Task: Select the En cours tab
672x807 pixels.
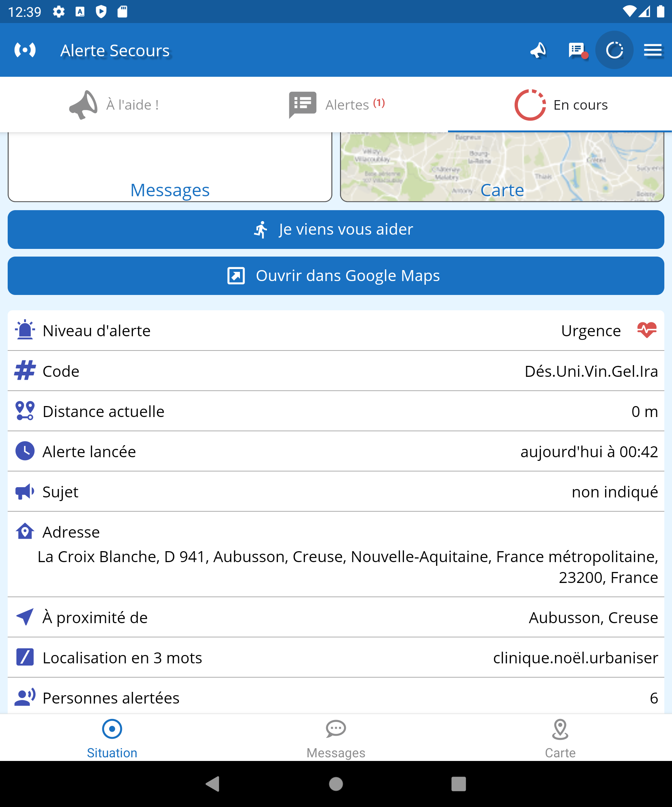Action: point(561,105)
